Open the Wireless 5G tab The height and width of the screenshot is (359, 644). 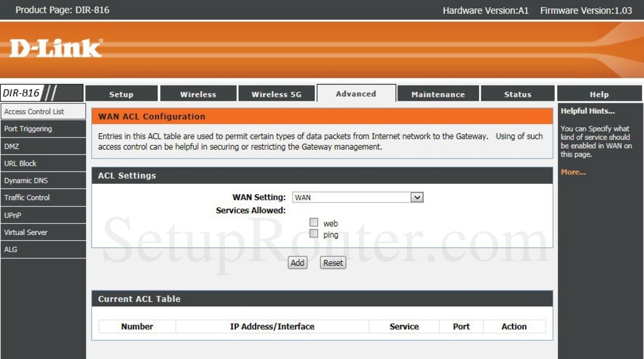pos(276,94)
